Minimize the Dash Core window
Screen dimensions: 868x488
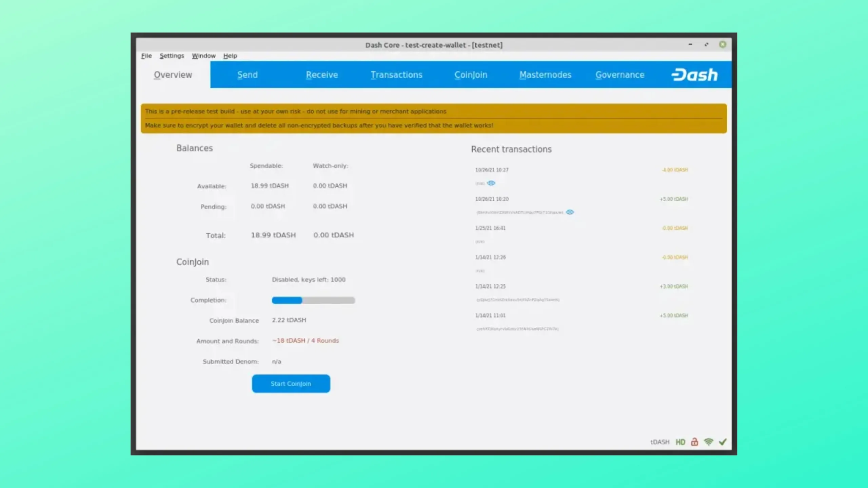[x=690, y=44]
